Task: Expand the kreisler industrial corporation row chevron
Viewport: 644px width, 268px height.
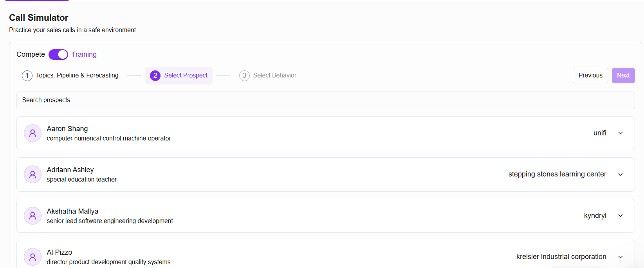Action: click(621, 257)
